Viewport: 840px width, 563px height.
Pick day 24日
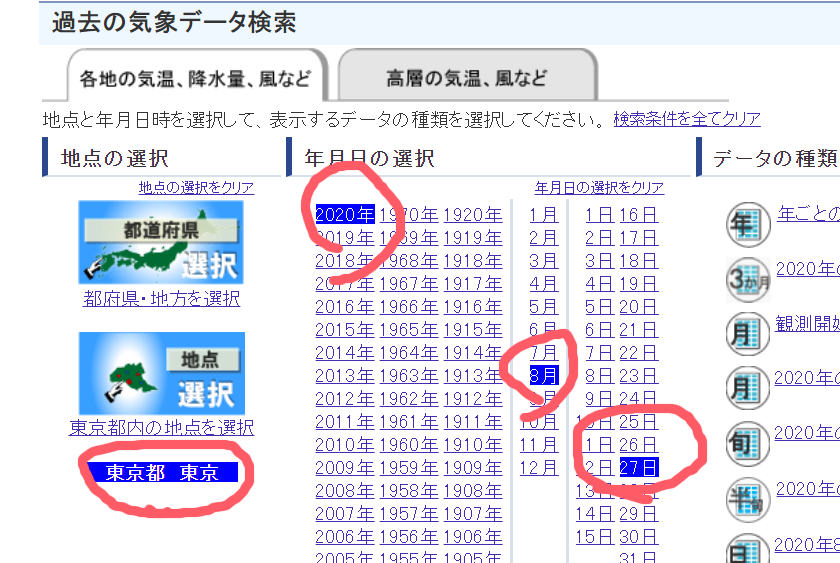[639, 399]
